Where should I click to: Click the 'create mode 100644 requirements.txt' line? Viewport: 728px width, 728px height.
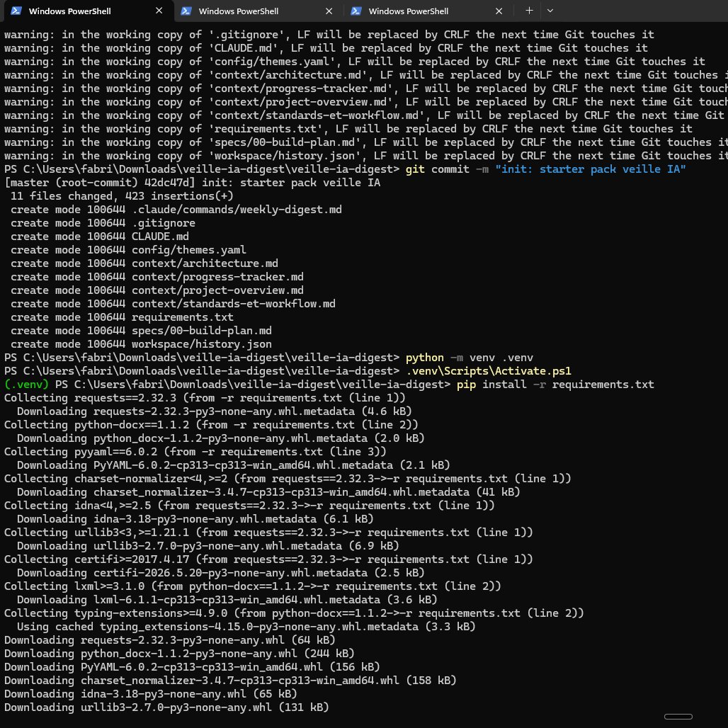pos(122,317)
